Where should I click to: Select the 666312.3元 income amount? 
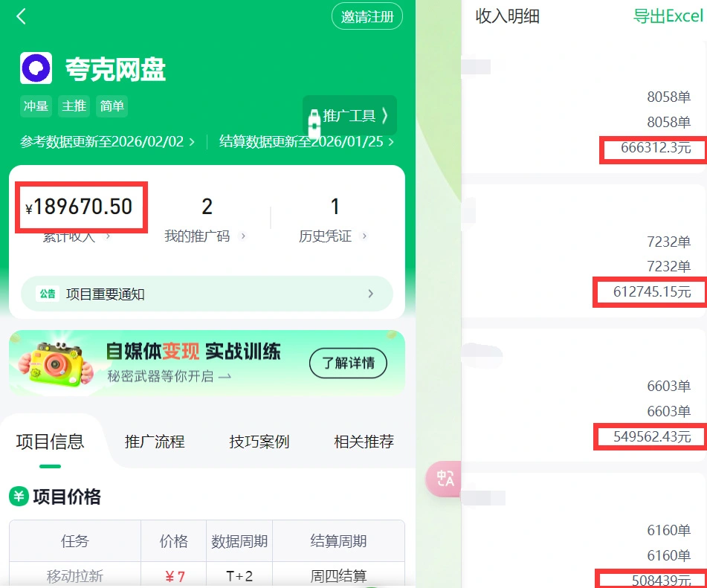tap(656, 148)
